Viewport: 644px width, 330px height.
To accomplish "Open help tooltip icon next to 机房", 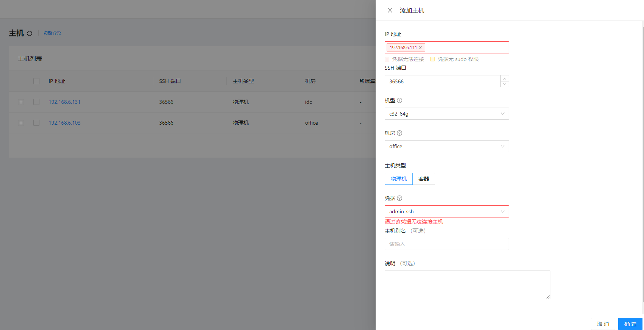I will (x=400, y=133).
